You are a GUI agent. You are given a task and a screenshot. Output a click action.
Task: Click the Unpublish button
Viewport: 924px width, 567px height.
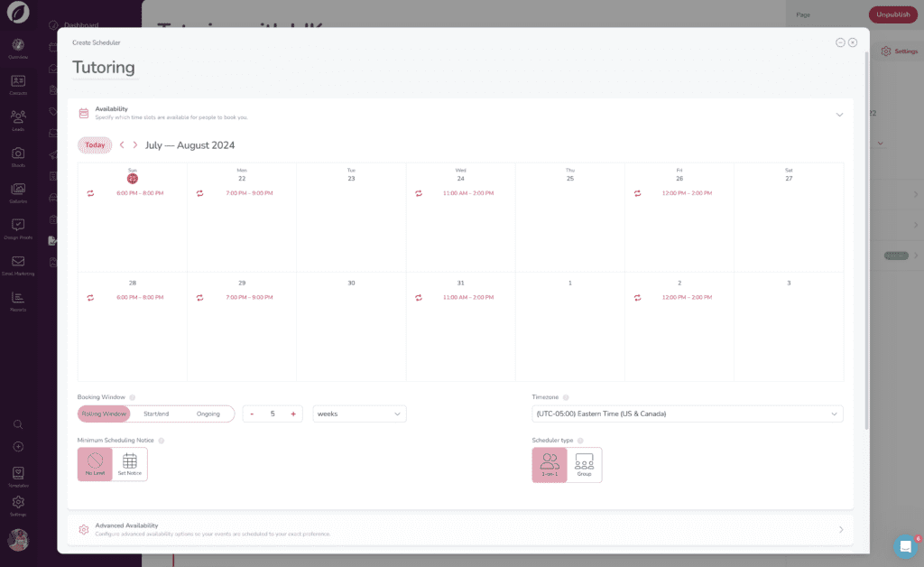(892, 14)
